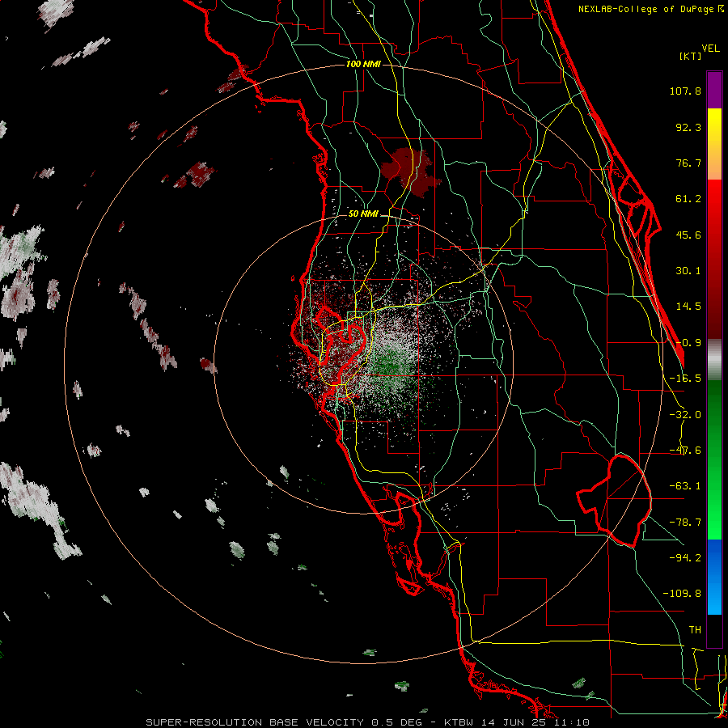728x728 pixels.
Task: Click the [KT] units label
Action: [x=691, y=56]
